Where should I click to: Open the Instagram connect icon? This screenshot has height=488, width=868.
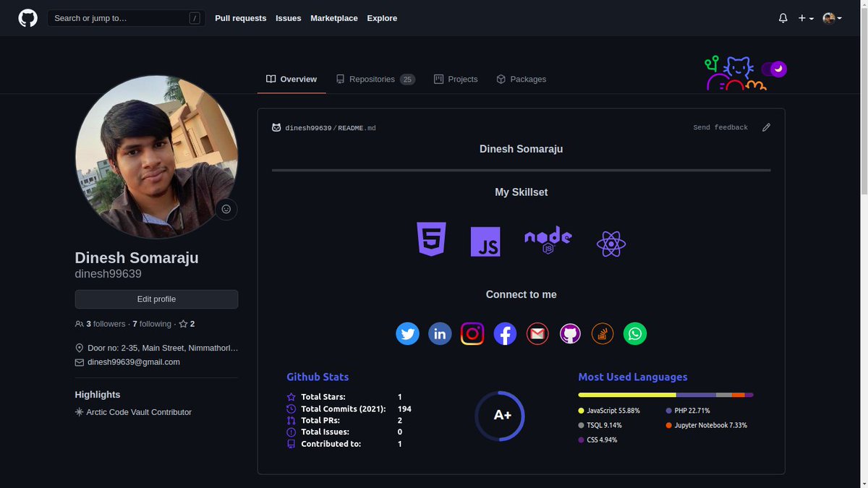pyautogui.click(x=472, y=333)
